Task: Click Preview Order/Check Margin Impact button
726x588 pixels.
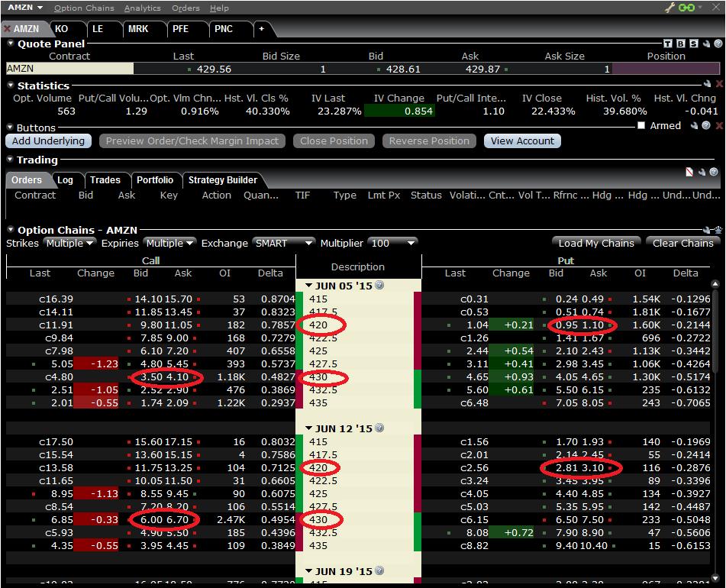Action: pos(192,141)
